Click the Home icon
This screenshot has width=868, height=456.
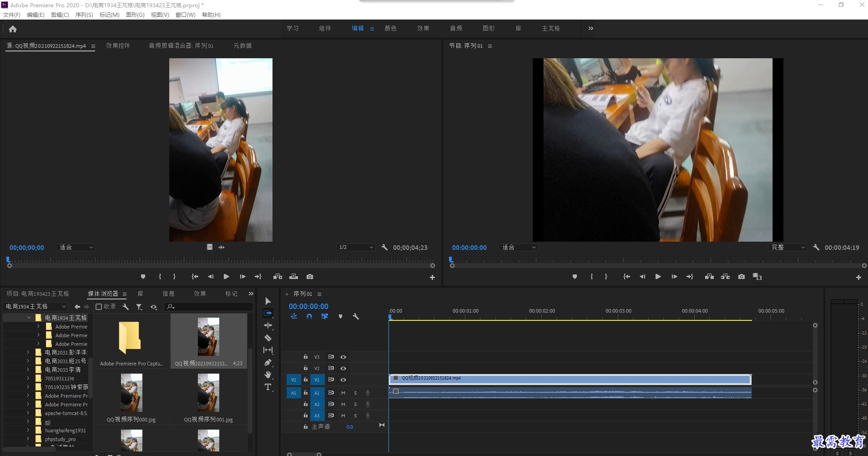point(13,29)
